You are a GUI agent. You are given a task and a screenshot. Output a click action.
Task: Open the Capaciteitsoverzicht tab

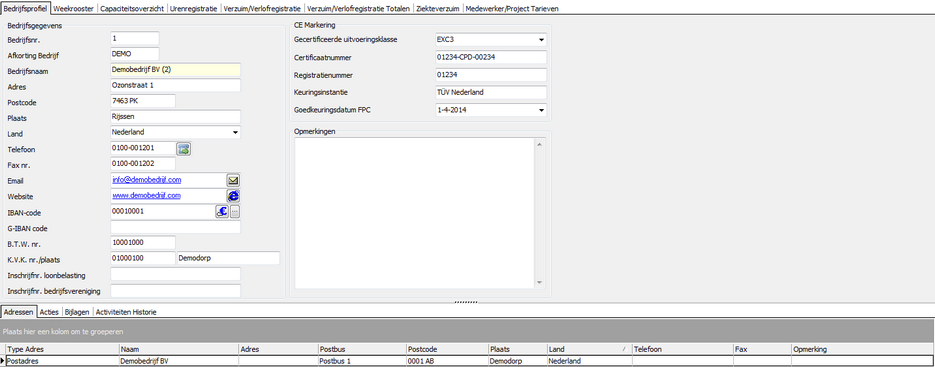(x=132, y=9)
